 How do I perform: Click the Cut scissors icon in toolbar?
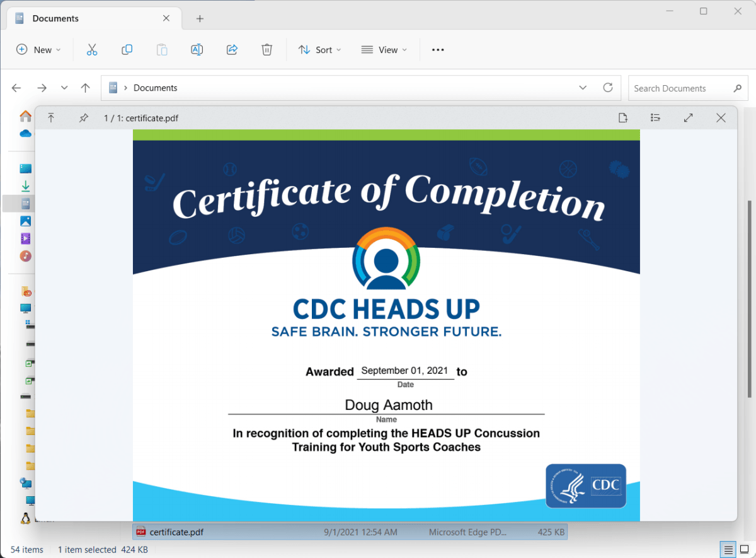click(92, 50)
